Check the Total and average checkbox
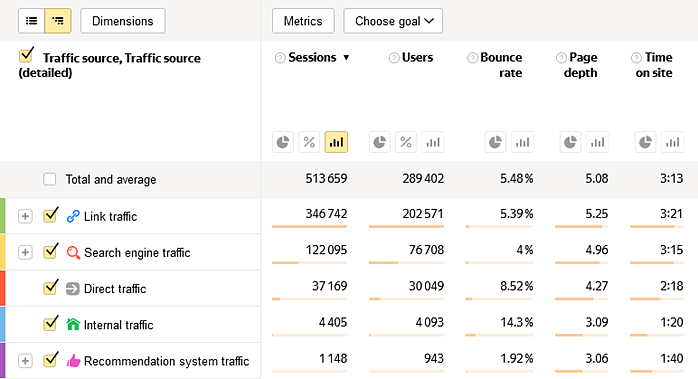Image resolution: width=698 pixels, height=379 pixels. point(50,179)
